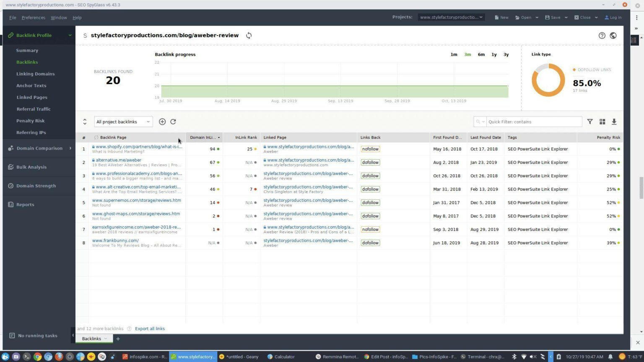Click the No running tasks icon
This screenshot has width=644, height=362.
[x=12, y=336]
